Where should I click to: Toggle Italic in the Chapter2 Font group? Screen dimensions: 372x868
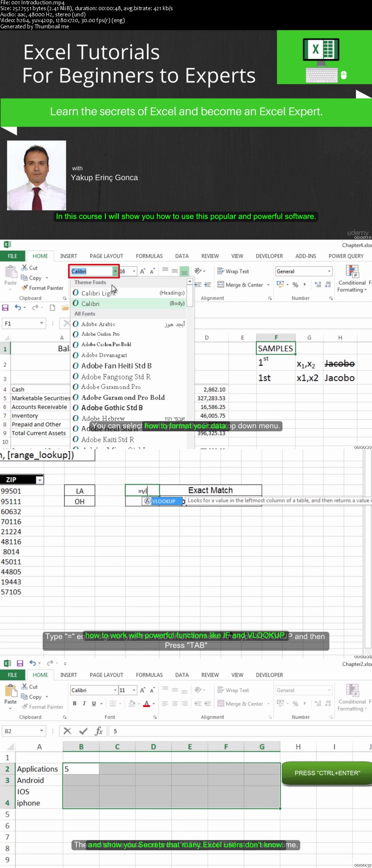(84, 703)
